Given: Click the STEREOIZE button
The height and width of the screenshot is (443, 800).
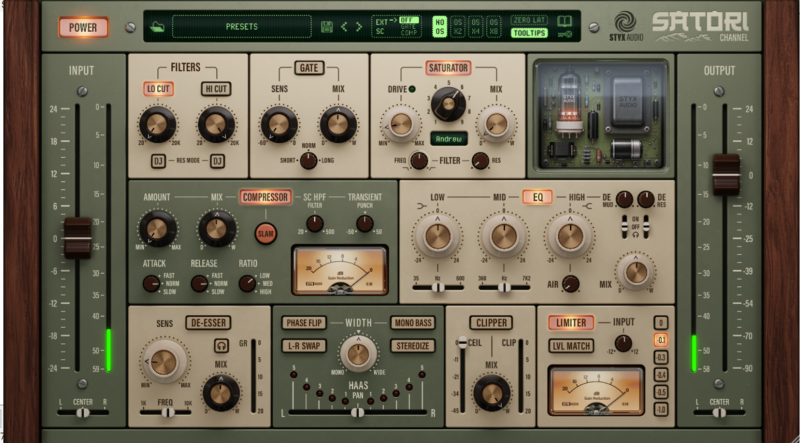Looking at the screenshot, I should [x=413, y=346].
